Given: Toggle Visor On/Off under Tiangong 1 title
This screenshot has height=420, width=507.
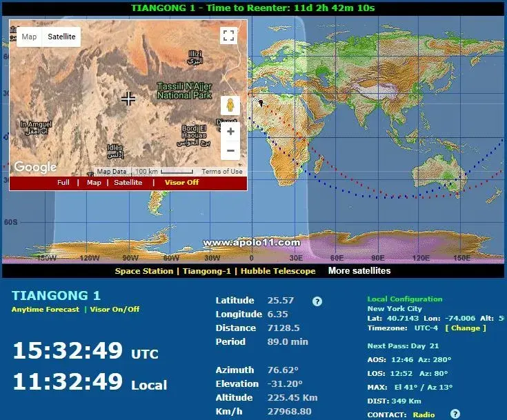Looking at the screenshot, I should 115,309.
